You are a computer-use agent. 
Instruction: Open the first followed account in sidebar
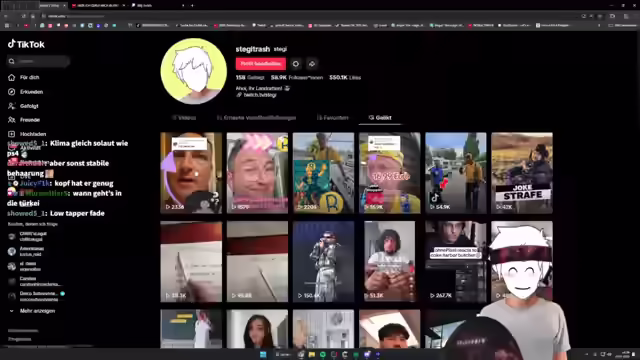click(29, 236)
